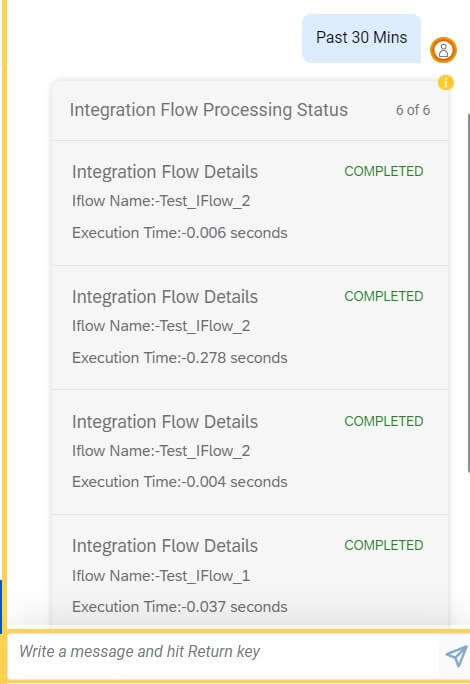
Task: Open the flow card with 0.004 seconds execution time
Action: coord(250,452)
